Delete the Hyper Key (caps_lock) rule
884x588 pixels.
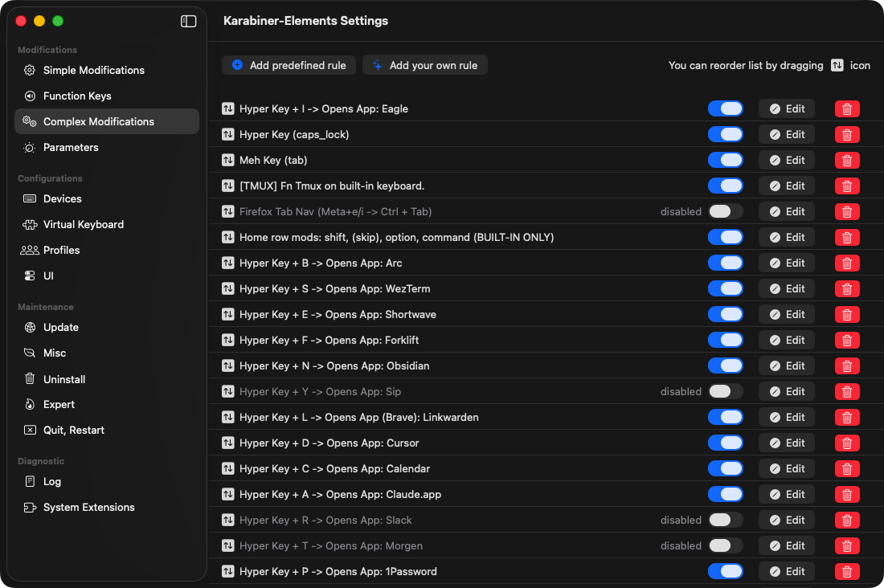(x=847, y=135)
